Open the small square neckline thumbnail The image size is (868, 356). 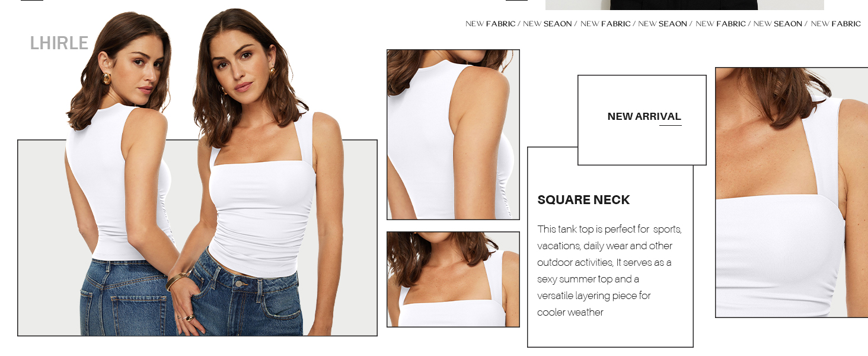click(x=453, y=279)
